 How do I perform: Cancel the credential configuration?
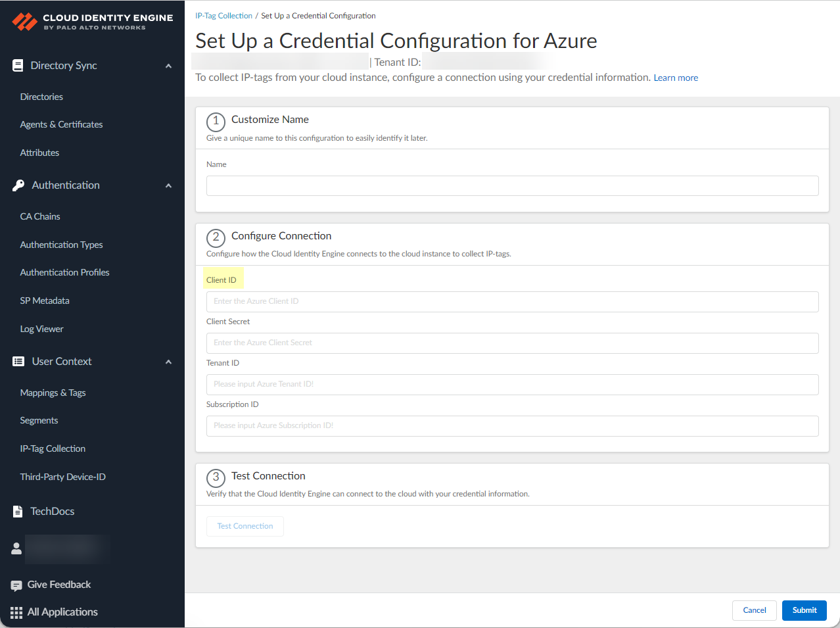[x=754, y=610]
